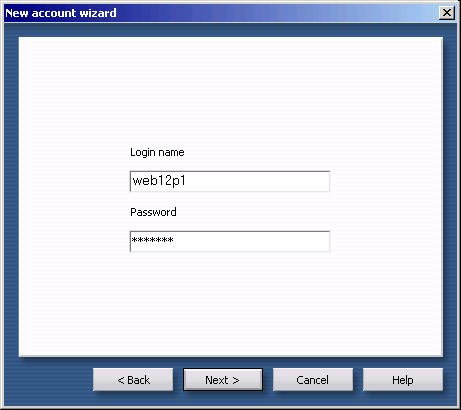Screen dimensions: 461x410
Task: Return to the previous step with Back
Action: [133, 380]
